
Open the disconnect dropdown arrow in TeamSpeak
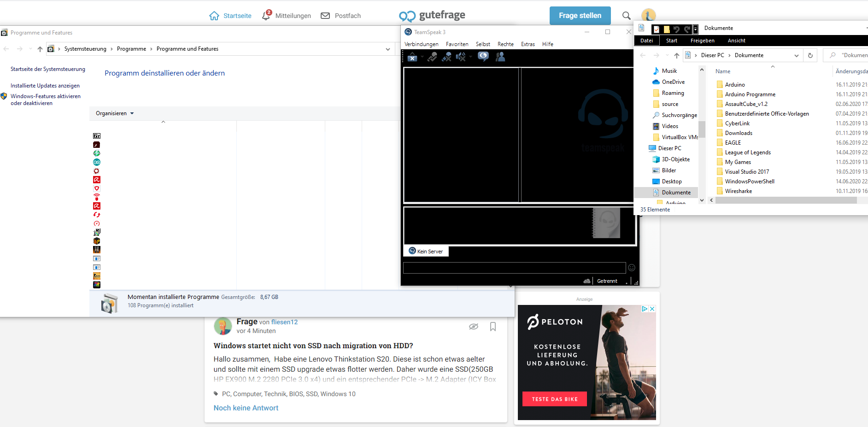[422, 57]
